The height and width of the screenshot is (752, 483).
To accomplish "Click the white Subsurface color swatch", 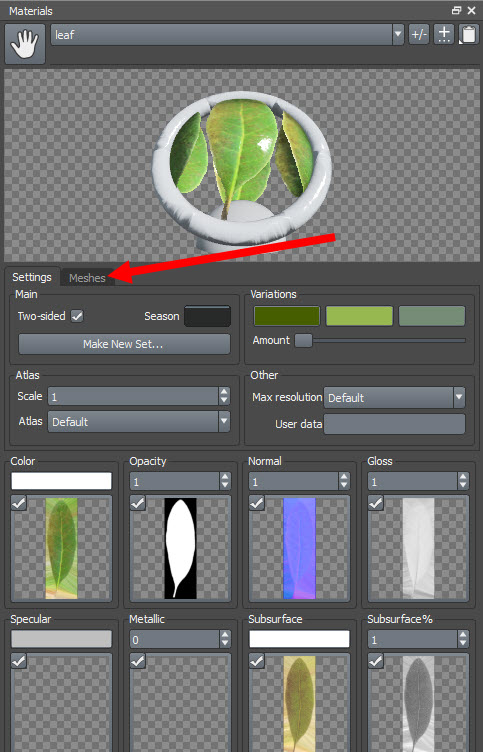I will pyautogui.click(x=299, y=639).
